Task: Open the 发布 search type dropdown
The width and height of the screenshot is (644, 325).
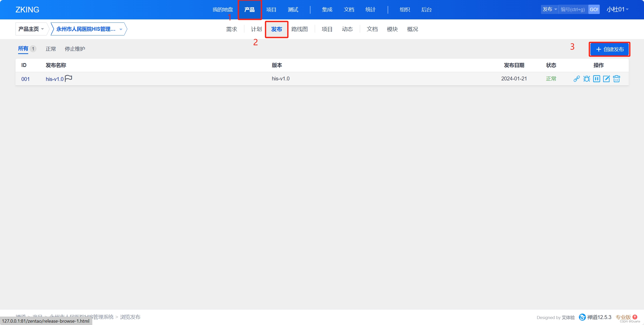Action: coord(550,10)
